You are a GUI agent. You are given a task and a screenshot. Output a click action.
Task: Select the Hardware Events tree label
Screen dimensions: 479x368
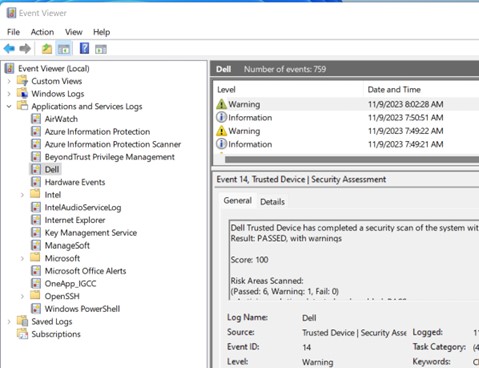(75, 182)
